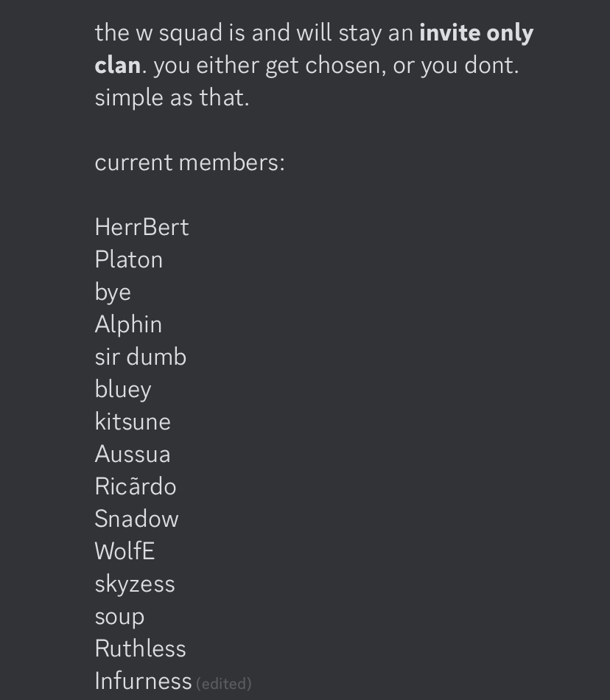Click the 'simple as that.' line
This screenshot has height=700, width=610.
(x=172, y=98)
